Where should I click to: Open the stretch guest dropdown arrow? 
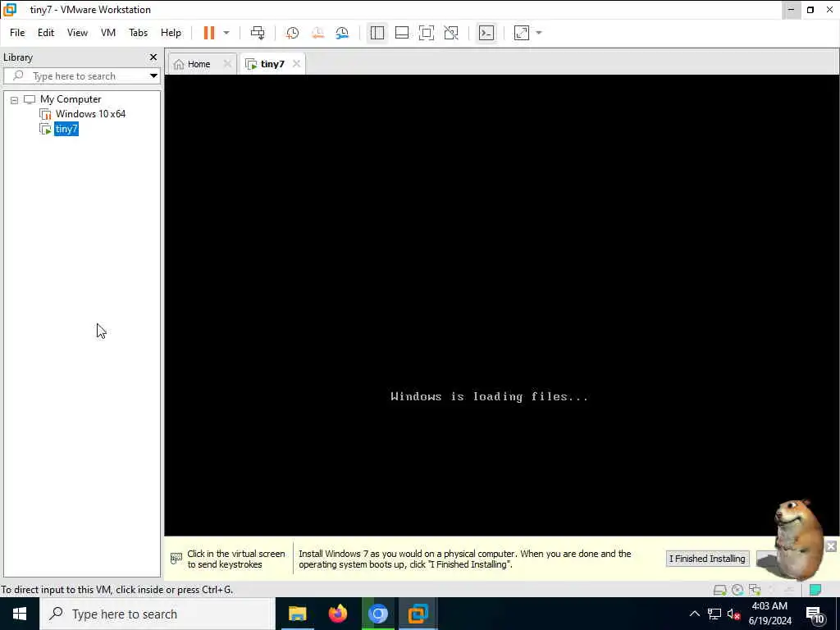539,33
